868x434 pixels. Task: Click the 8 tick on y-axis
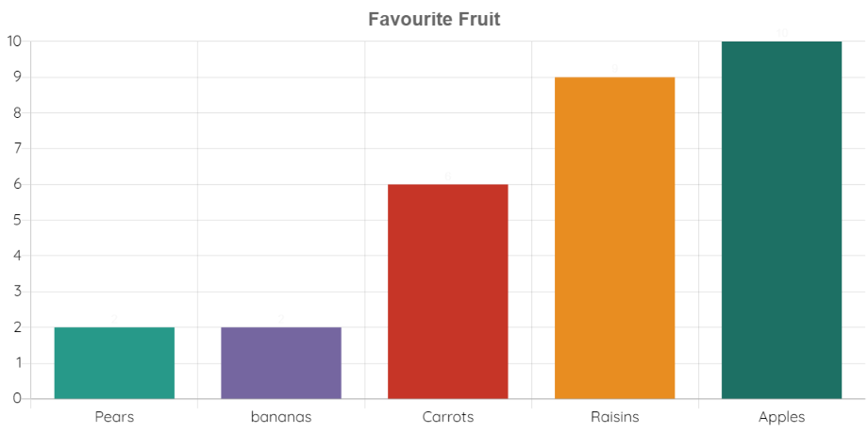pyautogui.click(x=17, y=112)
